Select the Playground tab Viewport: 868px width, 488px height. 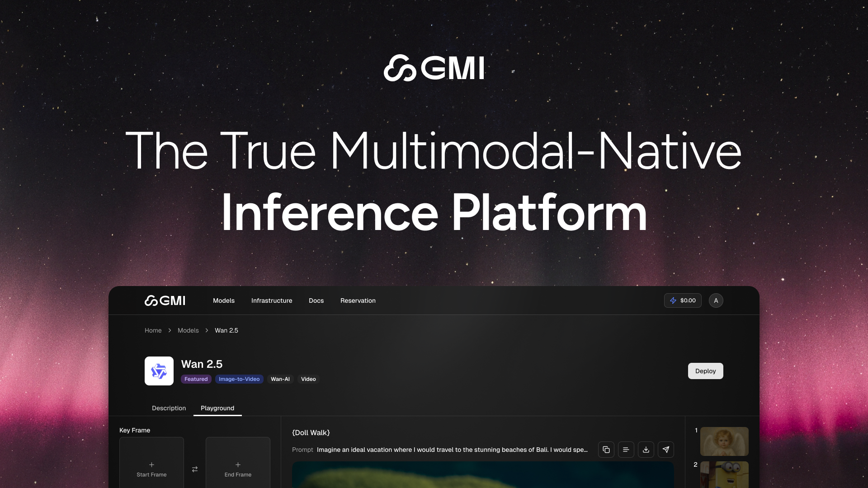(x=217, y=408)
